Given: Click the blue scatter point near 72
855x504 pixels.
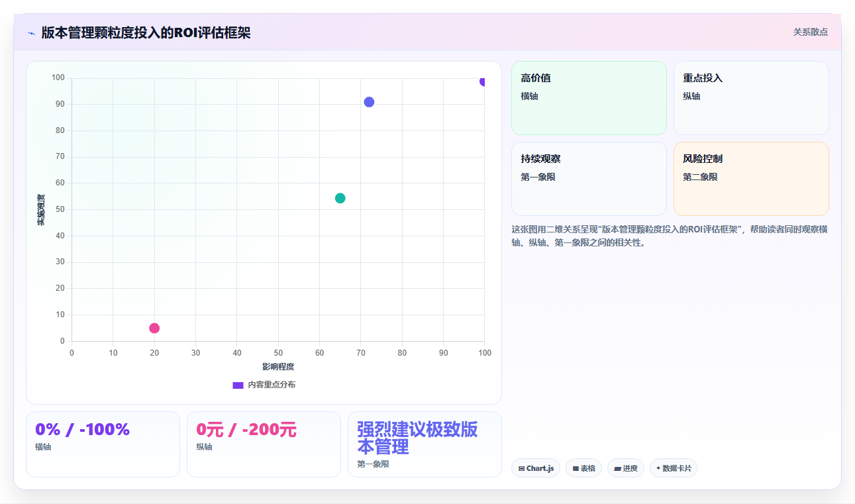Looking at the screenshot, I should 369,102.
